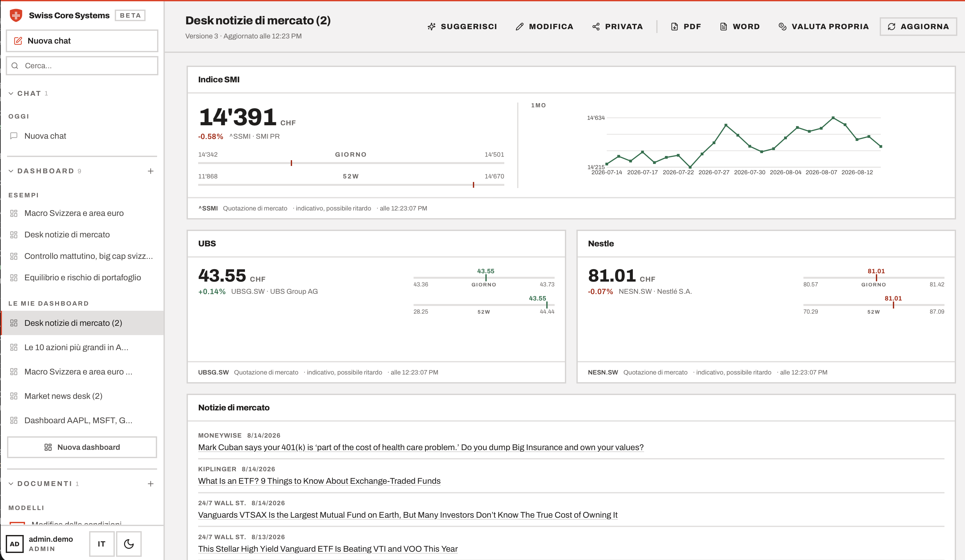965x560 pixels.
Task: Click AGGIORNA to refresh data
Action: [918, 26]
